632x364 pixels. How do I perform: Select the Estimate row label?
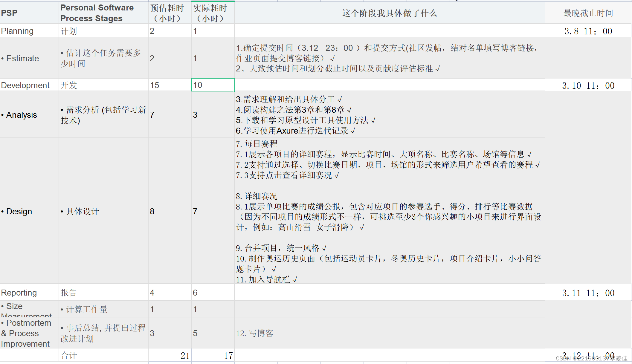(x=29, y=58)
